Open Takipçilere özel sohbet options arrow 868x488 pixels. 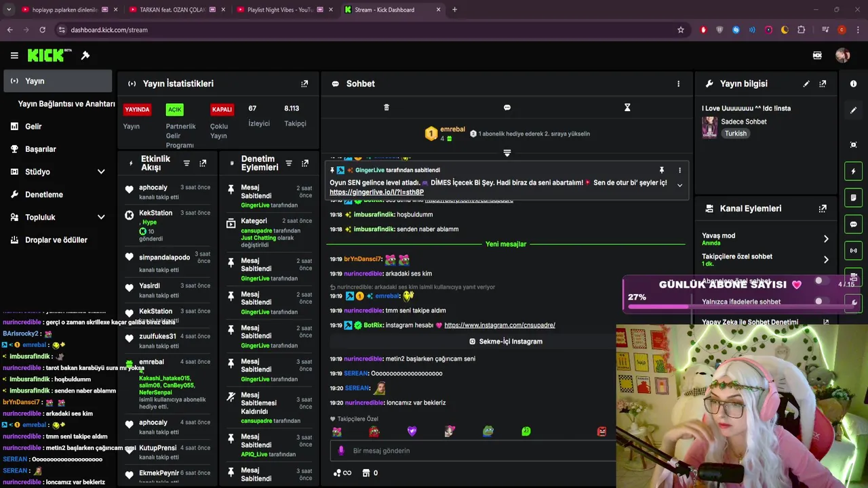pyautogui.click(x=826, y=260)
